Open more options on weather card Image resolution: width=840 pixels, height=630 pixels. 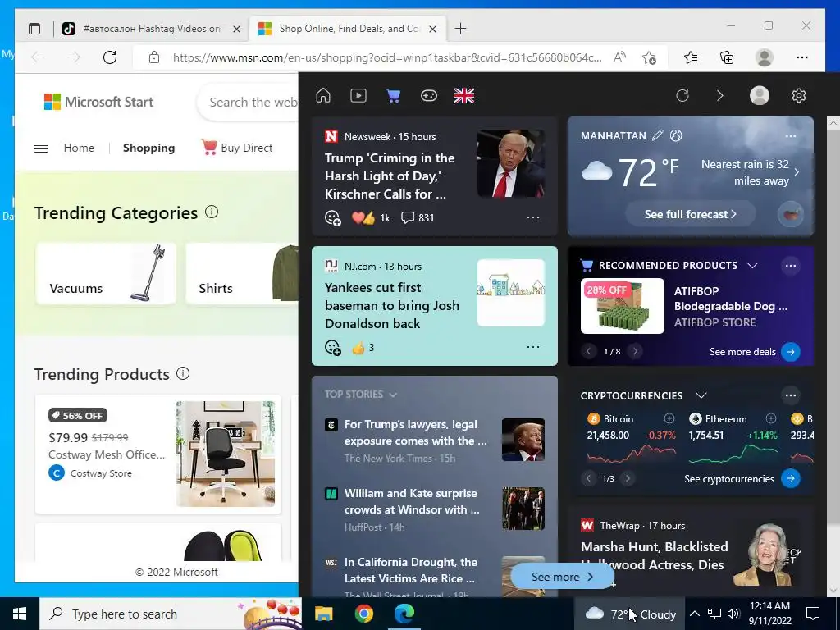click(791, 136)
